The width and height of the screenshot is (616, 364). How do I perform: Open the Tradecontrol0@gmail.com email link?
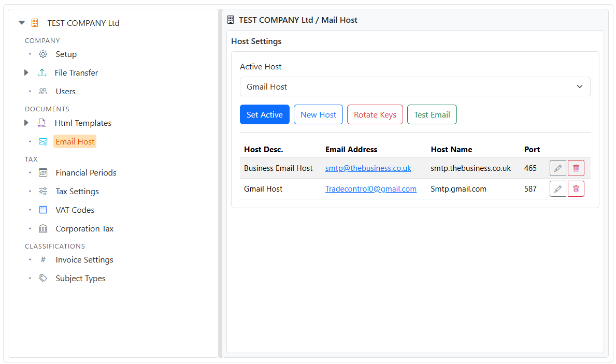371,188
